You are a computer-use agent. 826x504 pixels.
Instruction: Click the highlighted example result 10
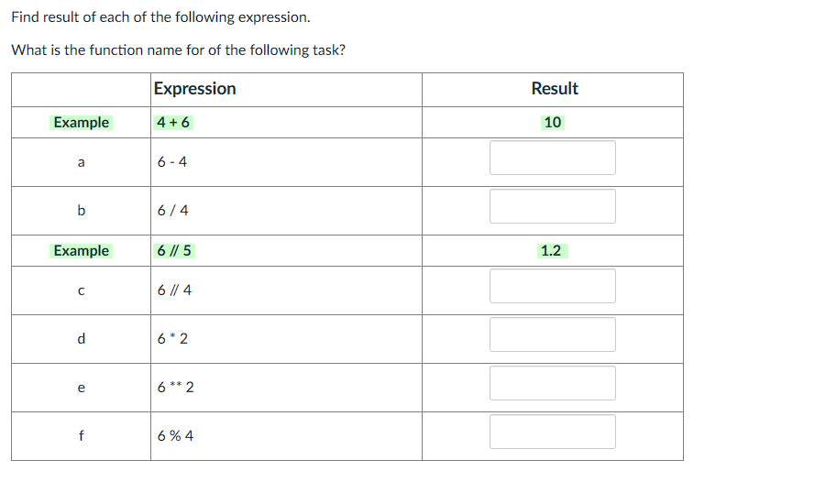552,122
